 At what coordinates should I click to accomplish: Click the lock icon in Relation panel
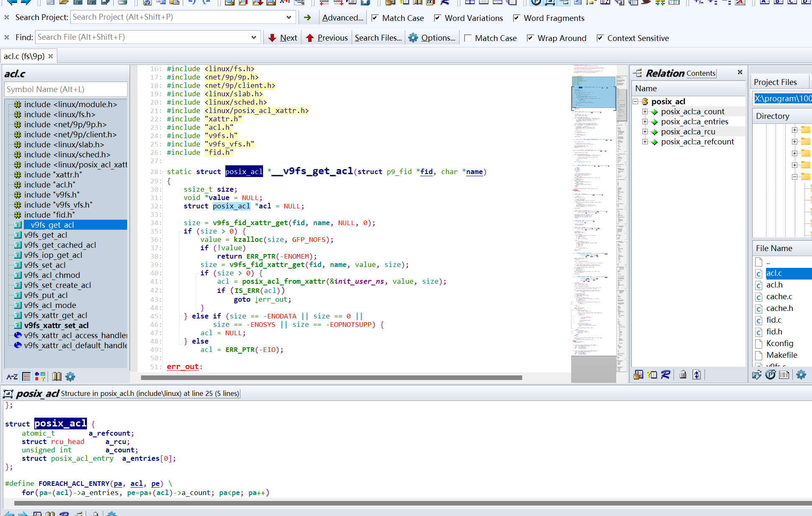click(683, 375)
